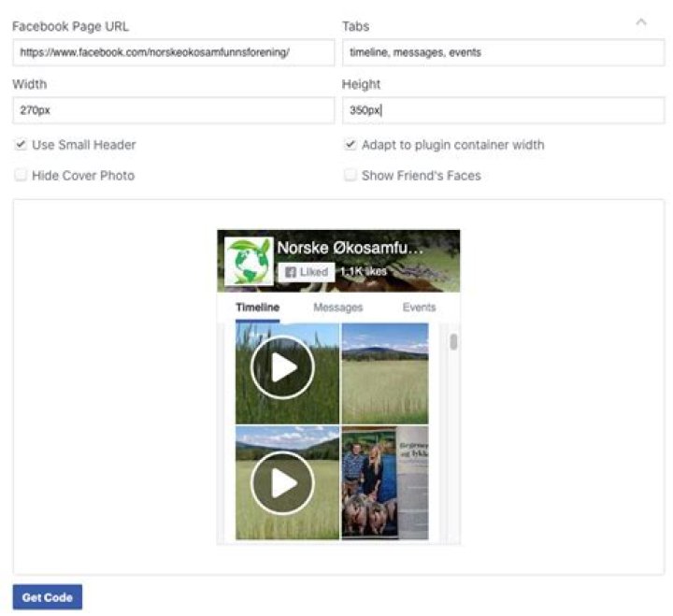Toggle Adapt to plugin container width checkbox
The height and width of the screenshot is (616, 673).
(351, 145)
